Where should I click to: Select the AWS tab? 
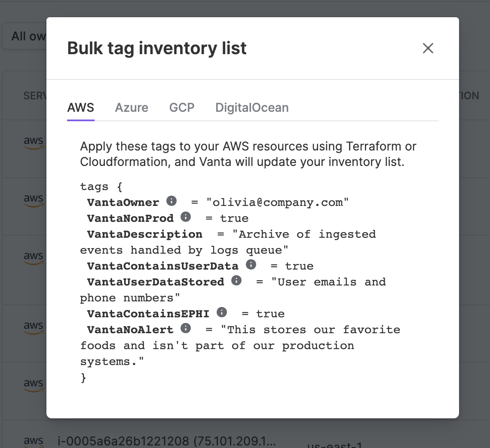tap(81, 107)
